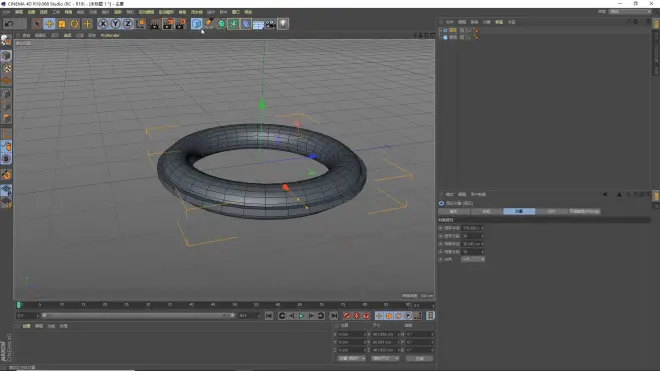Click the H rotation input field
Viewport: 660px width, 371px height.
click(419, 334)
